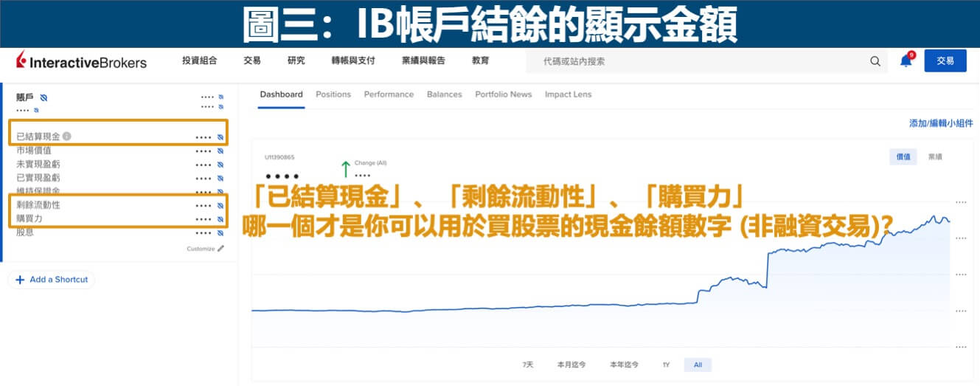980x386 pixels.
Task: Select the Dashboard tab
Action: (x=281, y=94)
